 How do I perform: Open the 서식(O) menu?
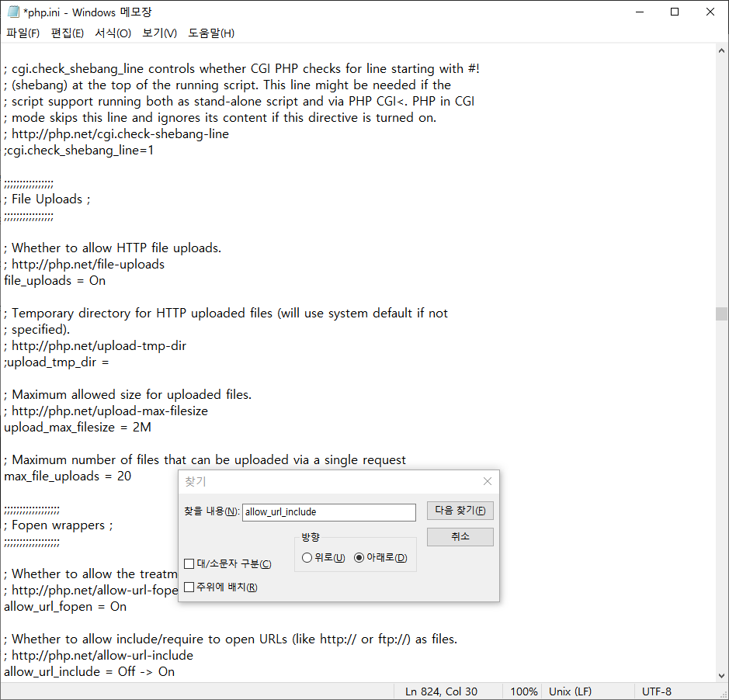[113, 33]
